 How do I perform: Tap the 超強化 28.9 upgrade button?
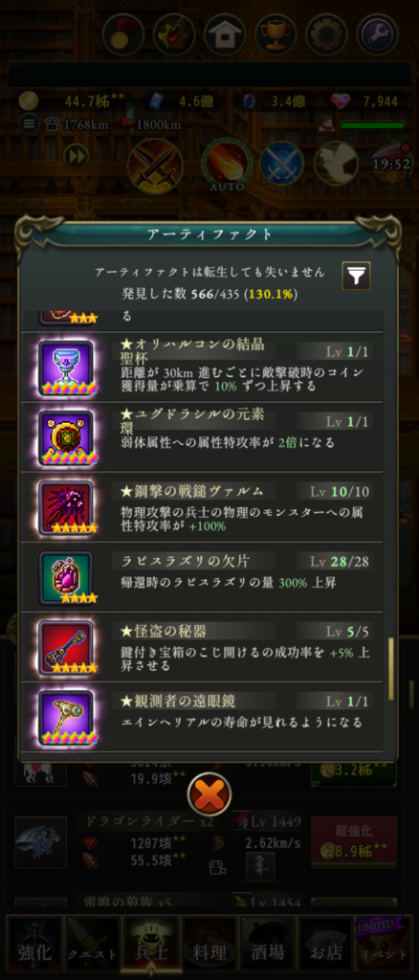354,841
